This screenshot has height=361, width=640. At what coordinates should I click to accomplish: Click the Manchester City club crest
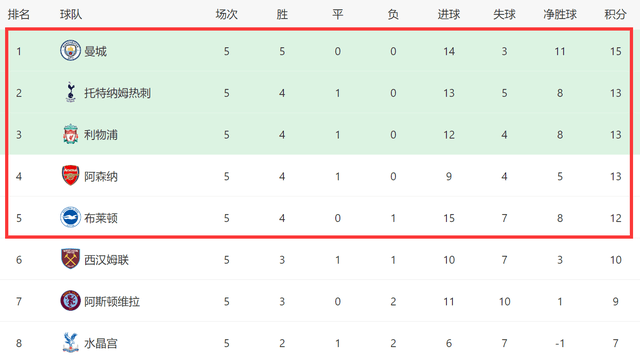click(70, 51)
